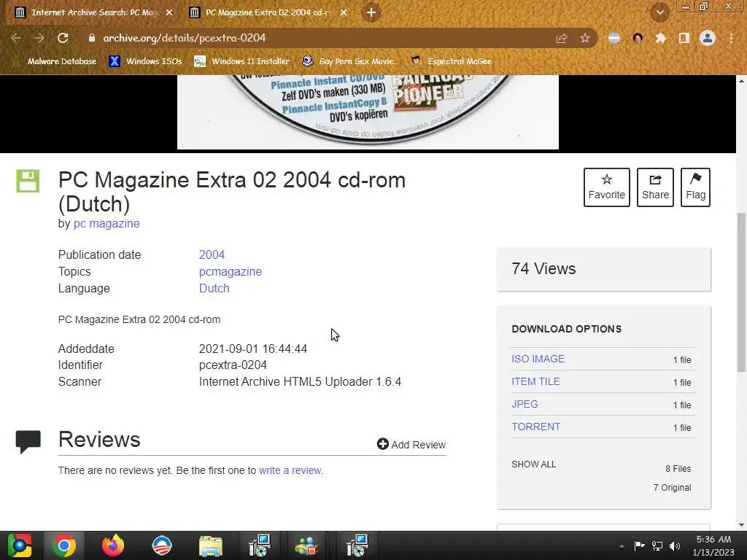Click the green floppy disk software icon
Image resolution: width=747 pixels, height=560 pixels.
28,181
